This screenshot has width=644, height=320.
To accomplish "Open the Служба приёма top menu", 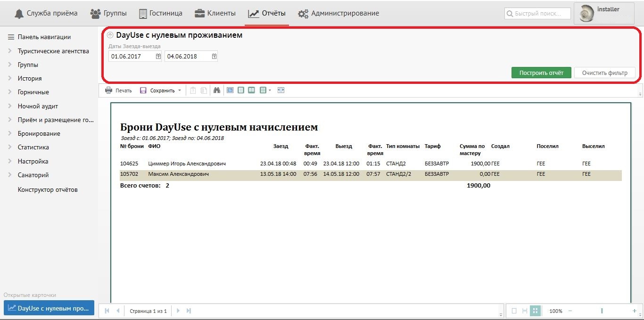I will point(46,13).
